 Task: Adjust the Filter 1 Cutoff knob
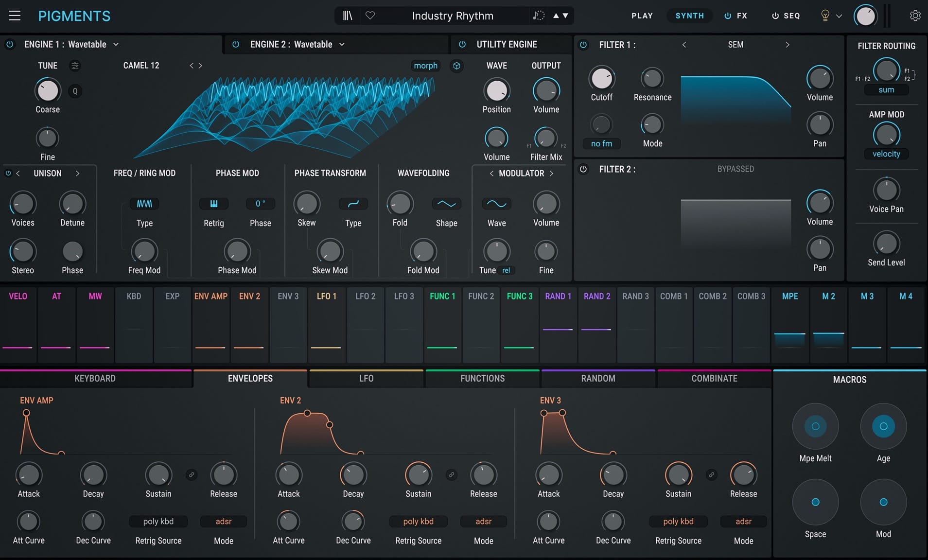tap(602, 78)
